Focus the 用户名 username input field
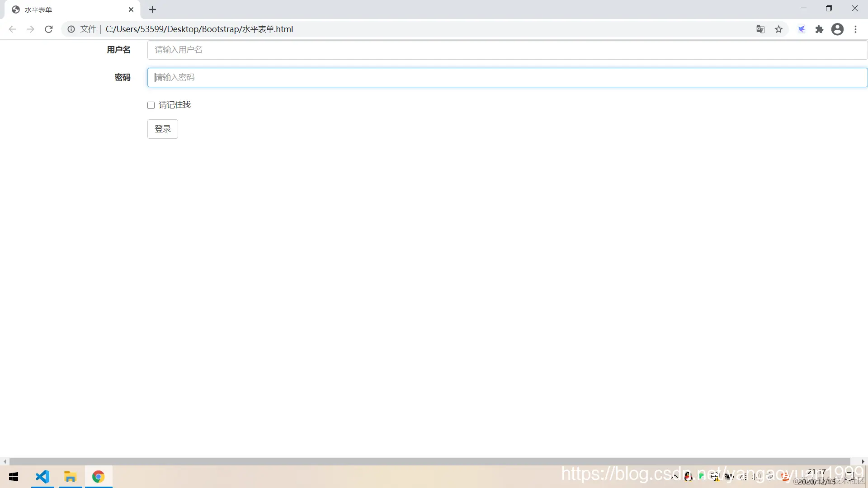This screenshot has height=488, width=868. [506, 50]
